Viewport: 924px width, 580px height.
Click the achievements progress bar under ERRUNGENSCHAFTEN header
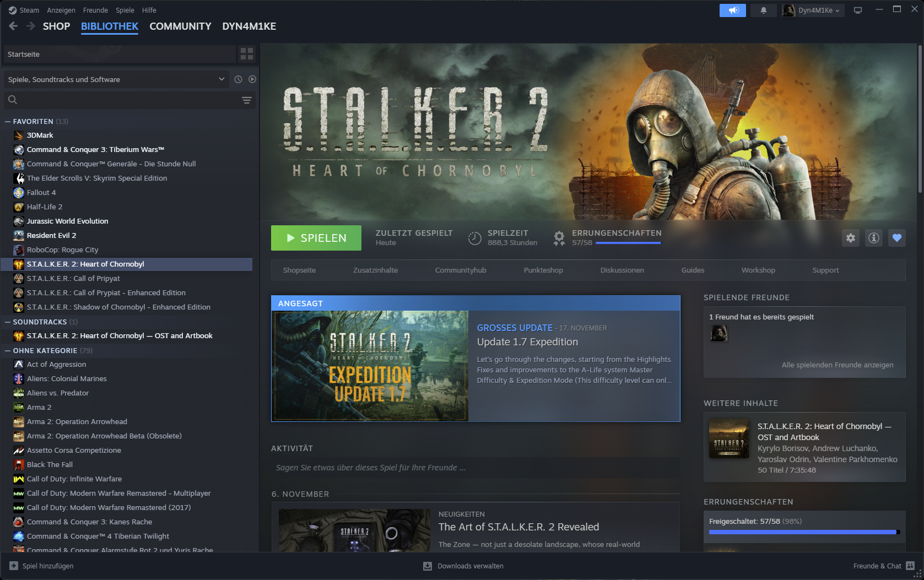click(628, 243)
